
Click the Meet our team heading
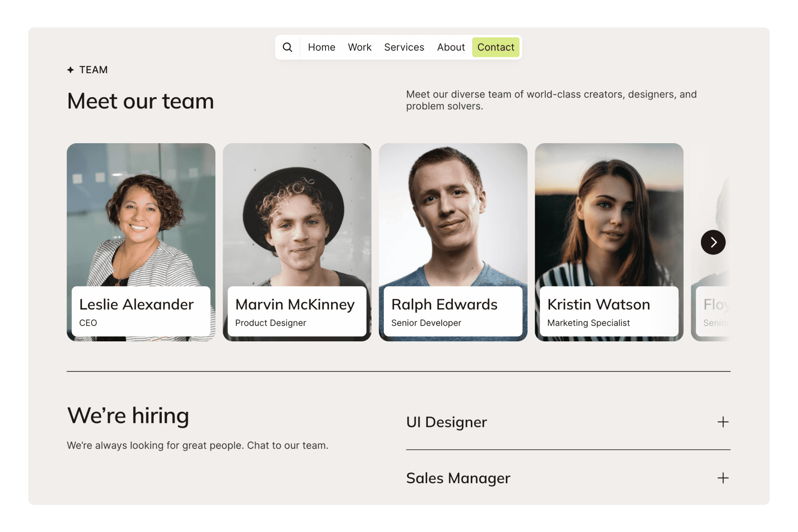[141, 101]
